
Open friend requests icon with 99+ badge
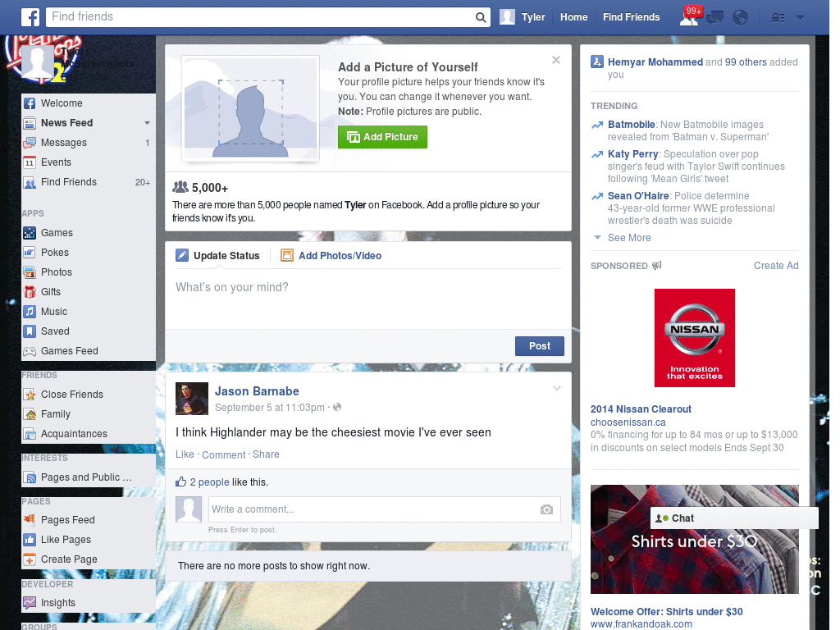pyautogui.click(x=691, y=16)
